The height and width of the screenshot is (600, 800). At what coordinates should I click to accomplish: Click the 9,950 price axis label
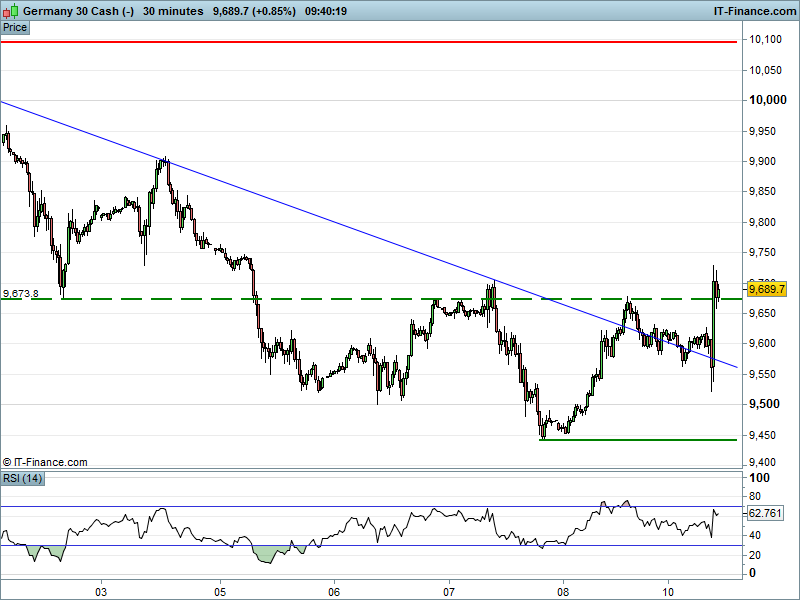(x=762, y=131)
